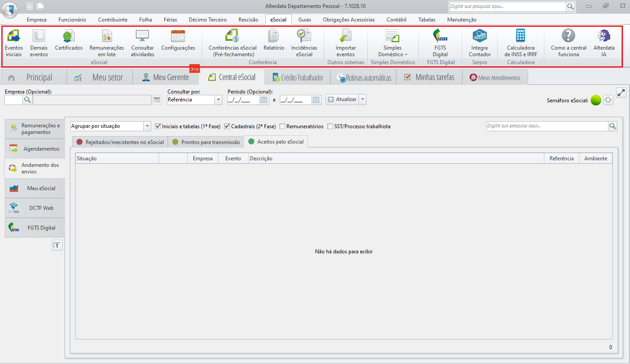Open Meu eSocial side panel
This screenshot has height=364, width=630.
pyautogui.click(x=35, y=188)
